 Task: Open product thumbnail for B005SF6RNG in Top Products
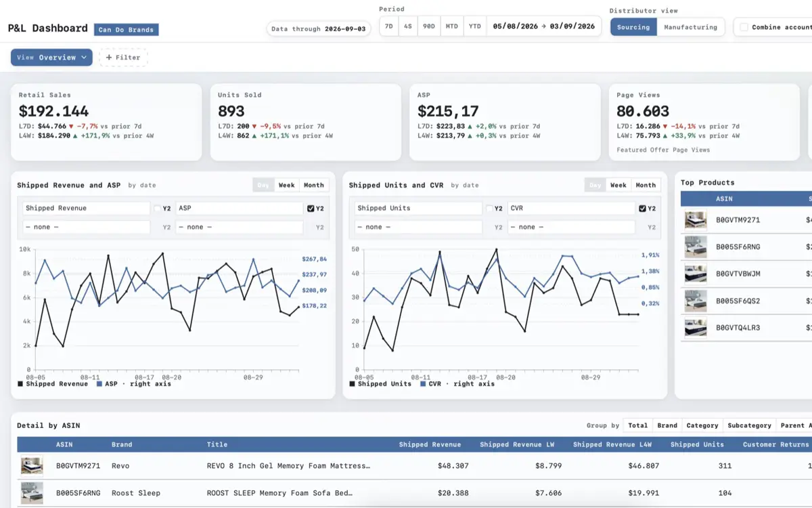[696, 247]
